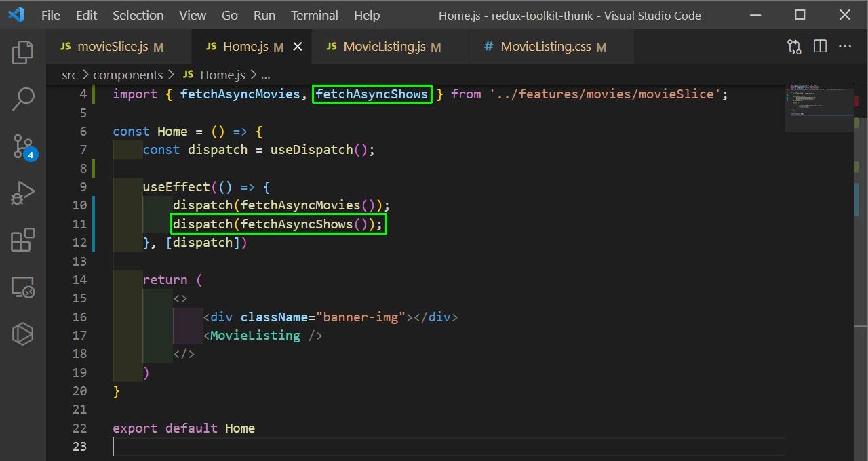Click the "banner-img" className string

pyautogui.click(x=360, y=317)
